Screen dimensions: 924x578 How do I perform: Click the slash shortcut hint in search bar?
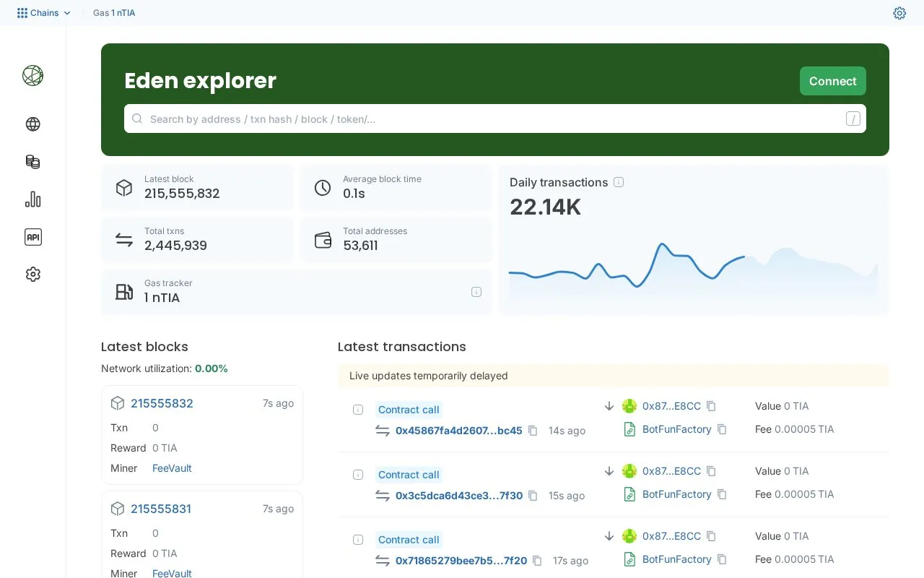point(853,118)
